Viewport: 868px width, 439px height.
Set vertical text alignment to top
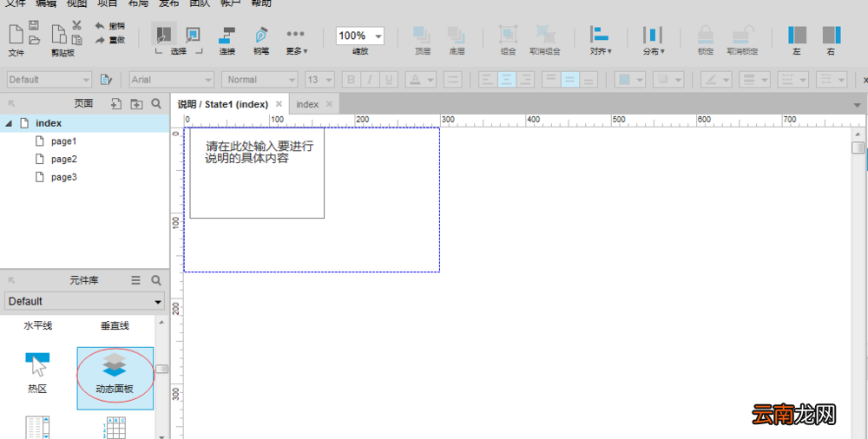point(551,80)
